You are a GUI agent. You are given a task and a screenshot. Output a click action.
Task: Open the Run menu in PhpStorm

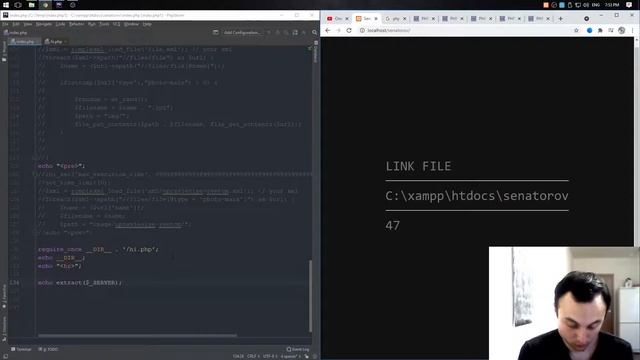click(92, 24)
